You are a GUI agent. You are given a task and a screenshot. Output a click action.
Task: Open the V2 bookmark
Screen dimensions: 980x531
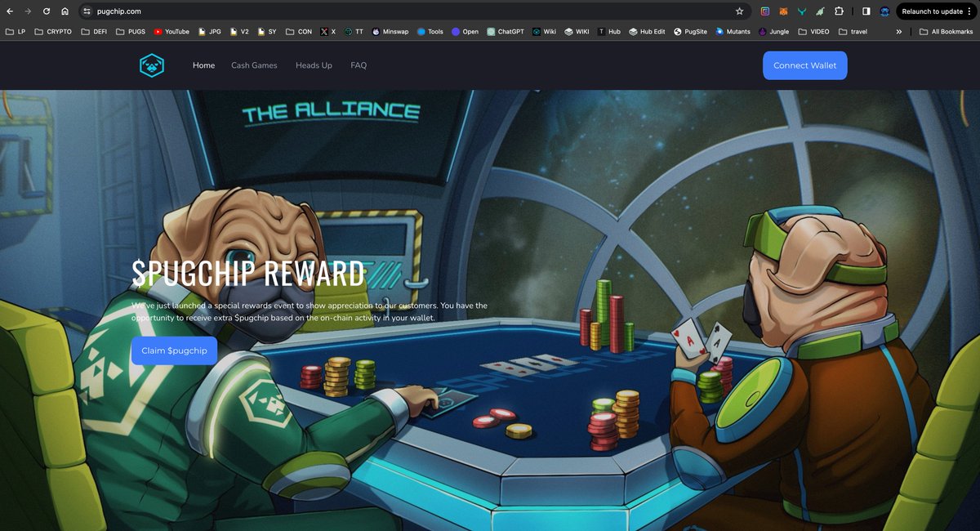coord(238,32)
